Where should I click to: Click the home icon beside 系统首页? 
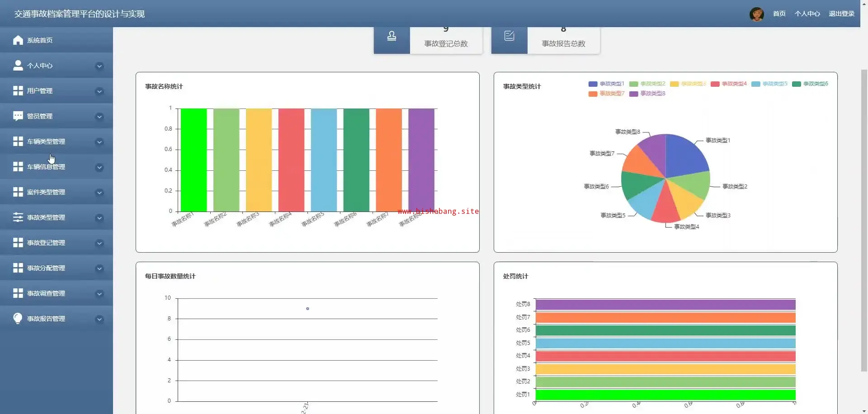(x=18, y=40)
